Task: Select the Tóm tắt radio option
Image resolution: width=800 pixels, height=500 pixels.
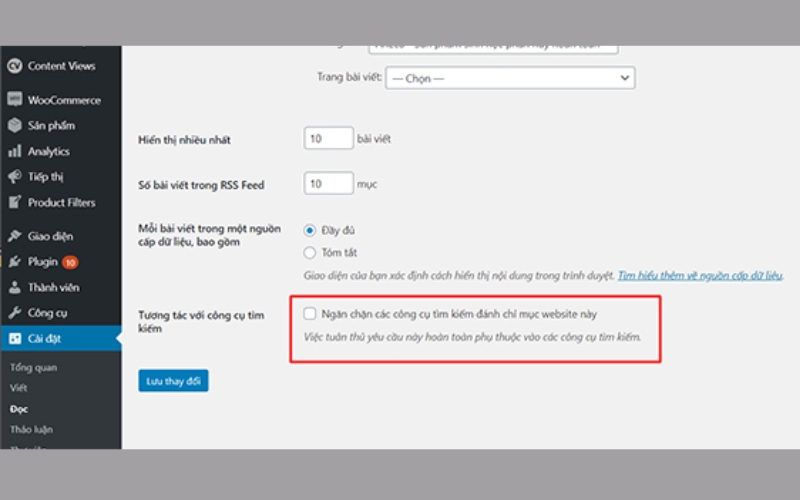Action: [x=310, y=253]
